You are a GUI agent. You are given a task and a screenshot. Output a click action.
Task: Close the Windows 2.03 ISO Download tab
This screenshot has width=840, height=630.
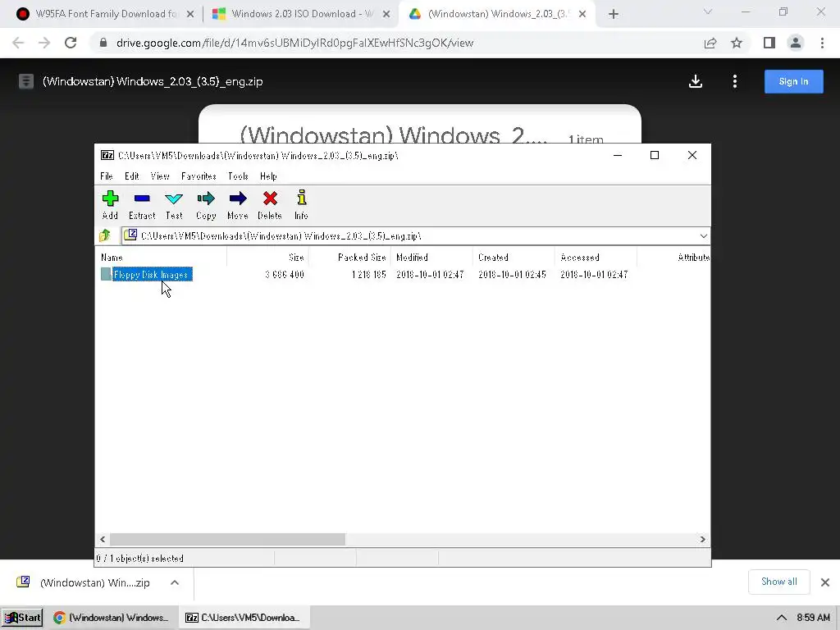pos(386,15)
